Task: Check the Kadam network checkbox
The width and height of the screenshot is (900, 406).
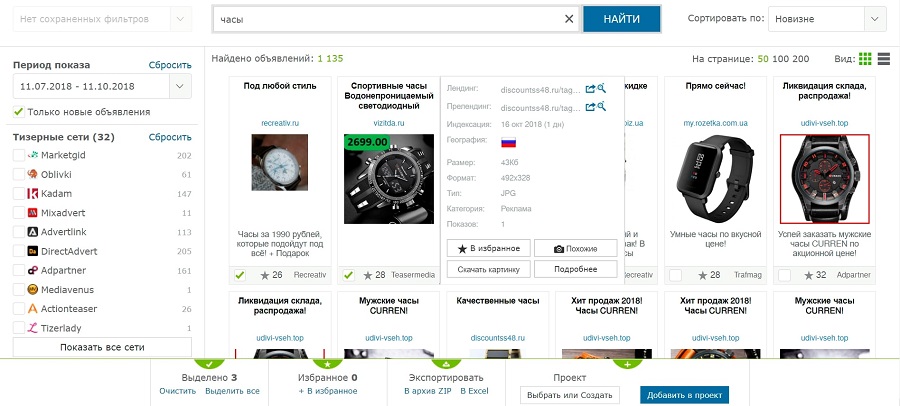Action: click(19, 194)
